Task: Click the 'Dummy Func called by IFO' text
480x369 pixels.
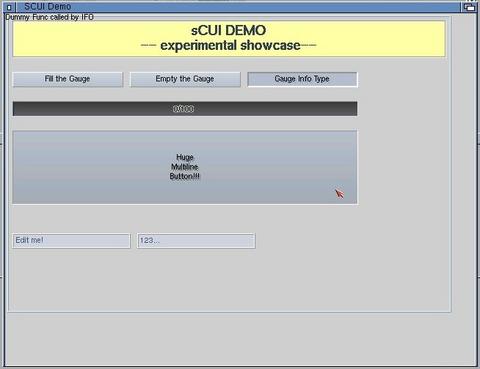Action: pyautogui.click(x=49, y=17)
